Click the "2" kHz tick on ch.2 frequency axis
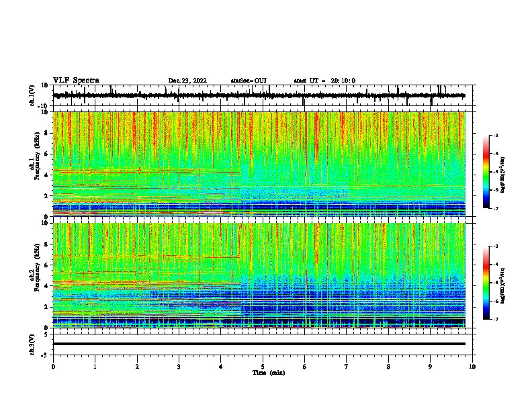The height and width of the screenshot is (411, 532). [x=46, y=307]
